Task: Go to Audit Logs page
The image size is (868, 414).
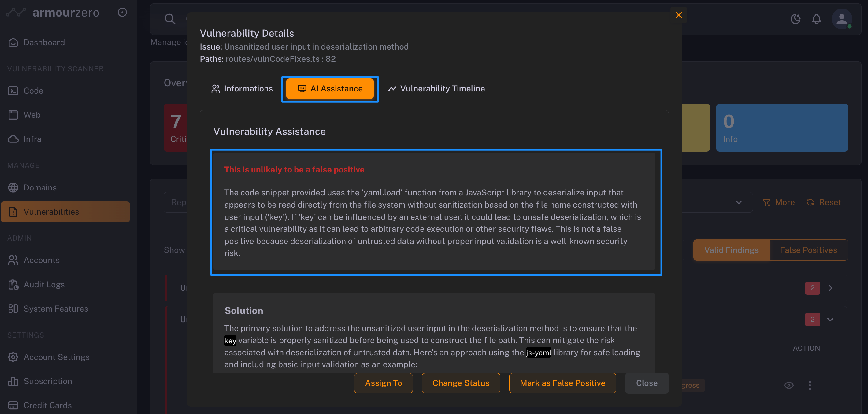Action: [x=44, y=284]
